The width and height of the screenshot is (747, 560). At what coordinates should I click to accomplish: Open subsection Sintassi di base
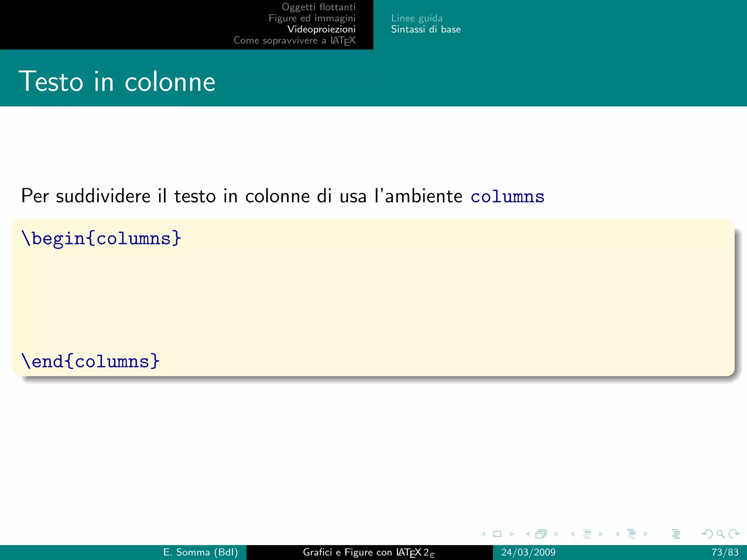tap(426, 29)
